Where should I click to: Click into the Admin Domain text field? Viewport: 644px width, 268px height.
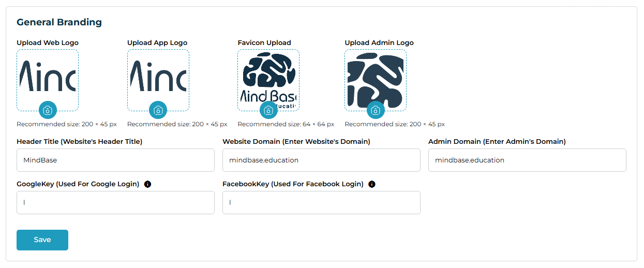(527, 160)
